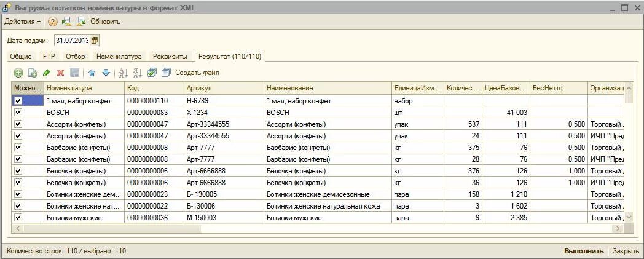Delete row with the red X icon

point(60,73)
